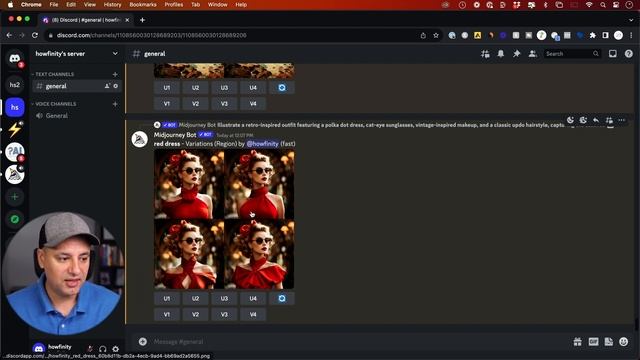Open Discord help icon
Image resolution: width=640 pixels, height=360 pixels.
[x=629, y=54]
